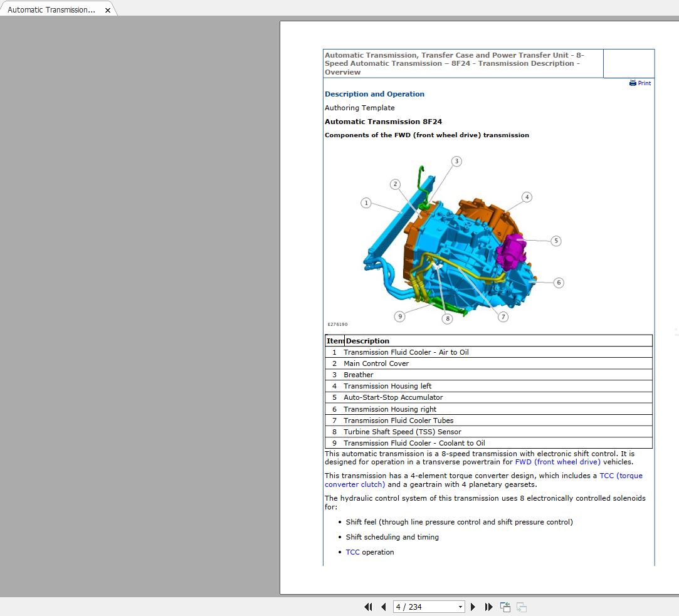This screenshot has height=616, width=679.
Task: Click the 'Shift feel' bullet text
Action: pyautogui.click(x=459, y=521)
